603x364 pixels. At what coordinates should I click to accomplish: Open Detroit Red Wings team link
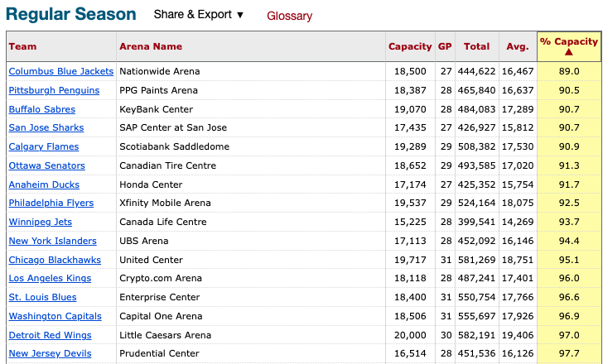[x=51, y=335]
